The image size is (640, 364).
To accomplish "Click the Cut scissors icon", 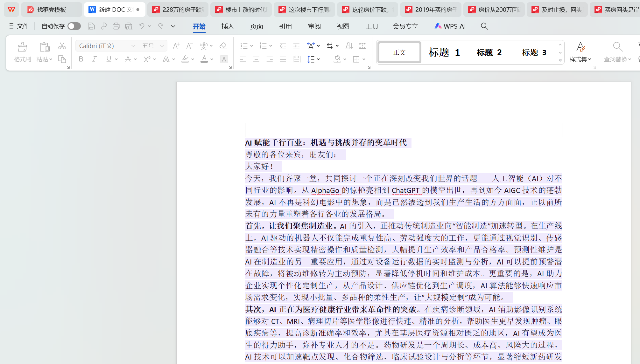I will click(x=62, y=46).
